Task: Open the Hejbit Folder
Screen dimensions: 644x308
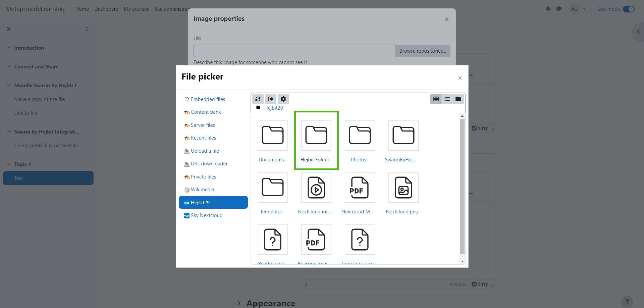Action: [316, 136]
